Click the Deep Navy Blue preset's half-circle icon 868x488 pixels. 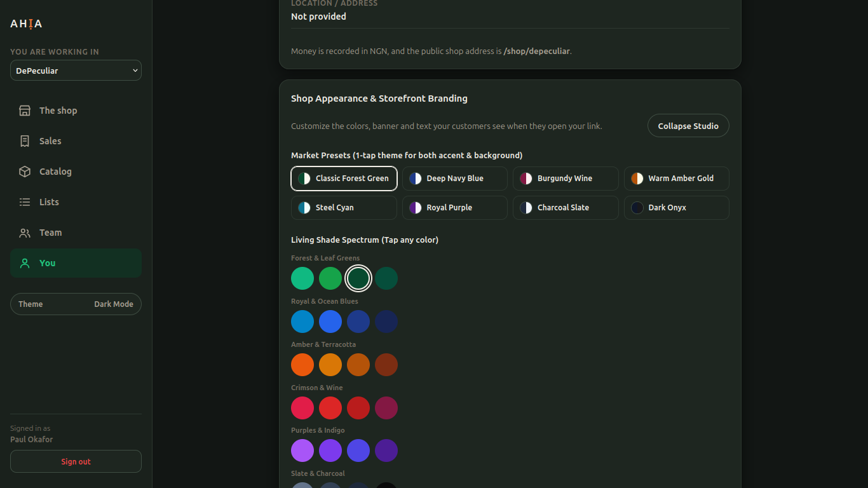pos(416,179)
